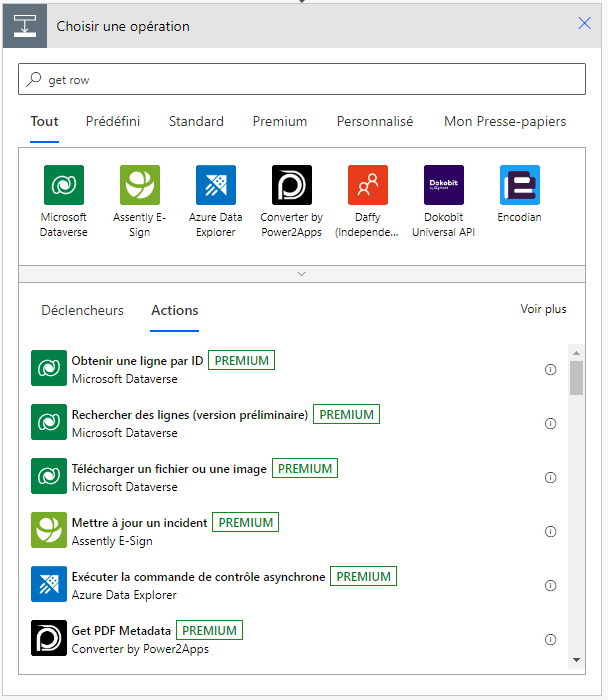Viewport: 608px width, 700px height.
Task: Choose the Obtenir une ligne par ID action
Action: point(295,369)
